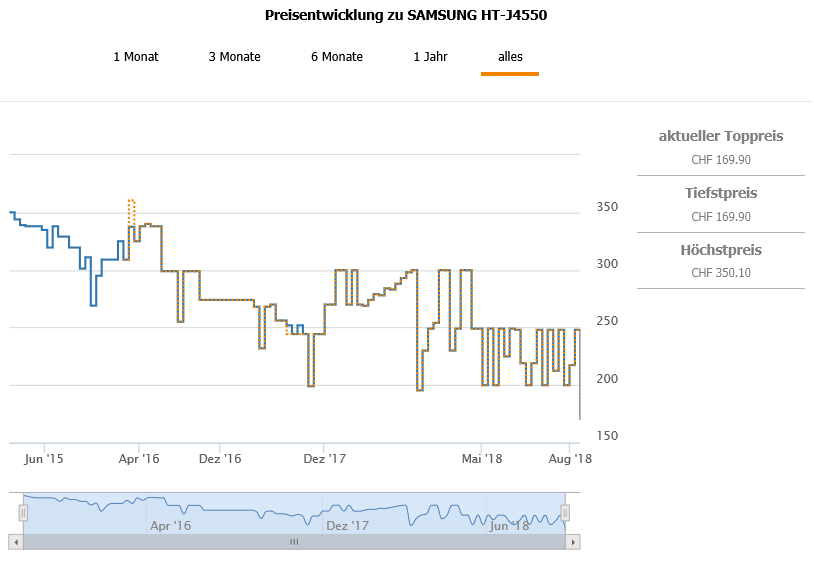814x561 pixels.
Task: Show the 6 Monate price history
Action: 337,57
